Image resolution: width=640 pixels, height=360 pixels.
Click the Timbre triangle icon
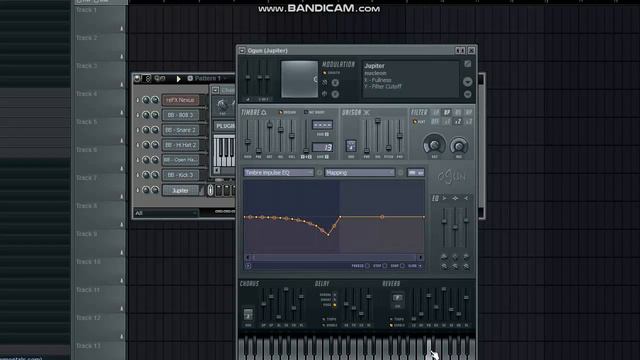click(x=264, y=112)
